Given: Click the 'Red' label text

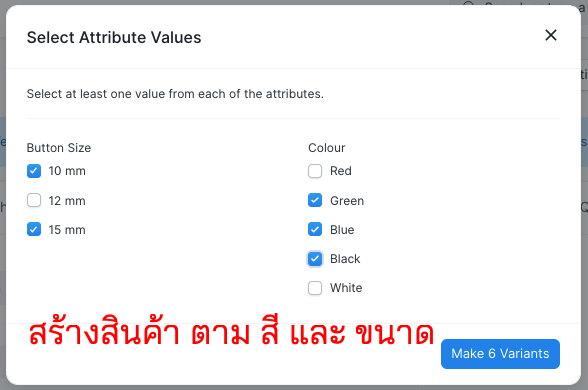Looking at the screenshot, I should click(x=341, y=171).
